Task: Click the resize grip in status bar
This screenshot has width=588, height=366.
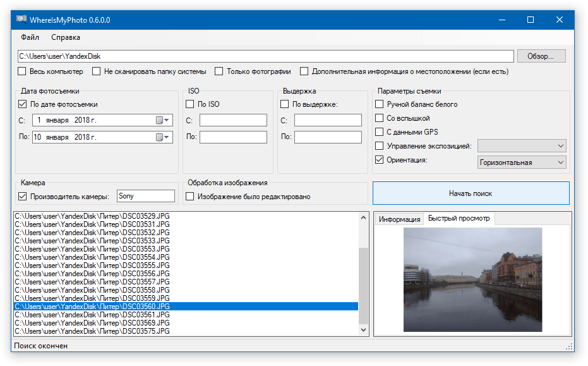Action: point(570,346)
